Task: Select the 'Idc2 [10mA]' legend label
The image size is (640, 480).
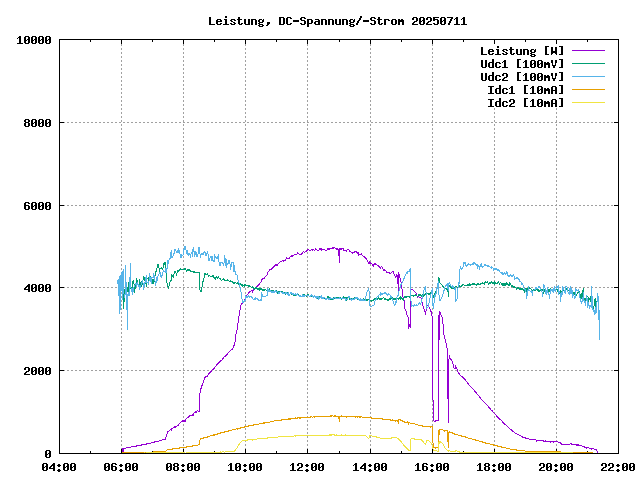Action: [x=525, y=102]
